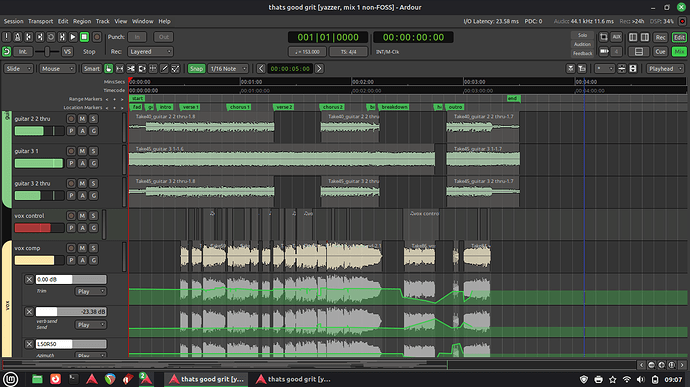The width and height of the screenshot is (690, 387).
Task: Click the breakdown location marker
Action: click(x=394, y=107)
